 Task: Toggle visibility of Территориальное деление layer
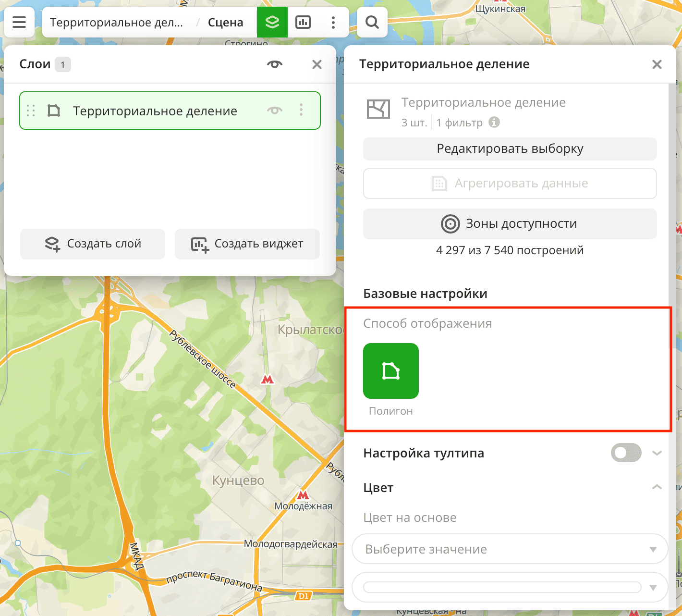pyautogui.click(x=274, y=111)
